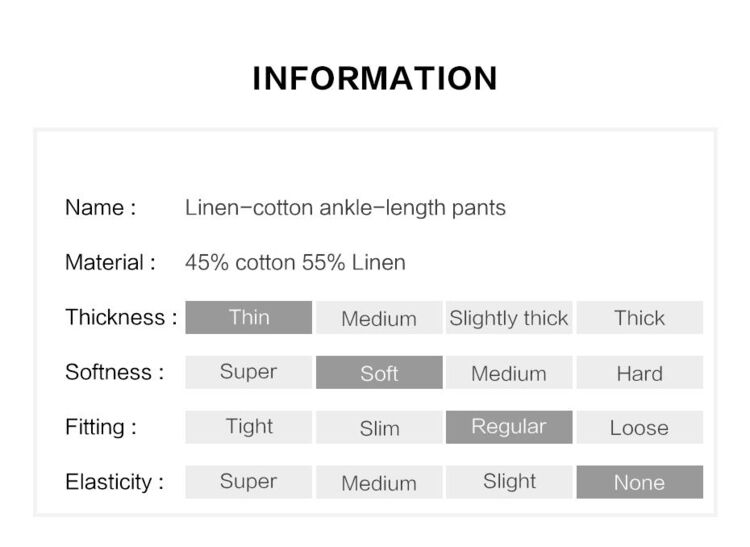This screenshot has width=750, height=547.
Task: Click the 45% cotton 55% Linen text
Action: coord(295,263)
